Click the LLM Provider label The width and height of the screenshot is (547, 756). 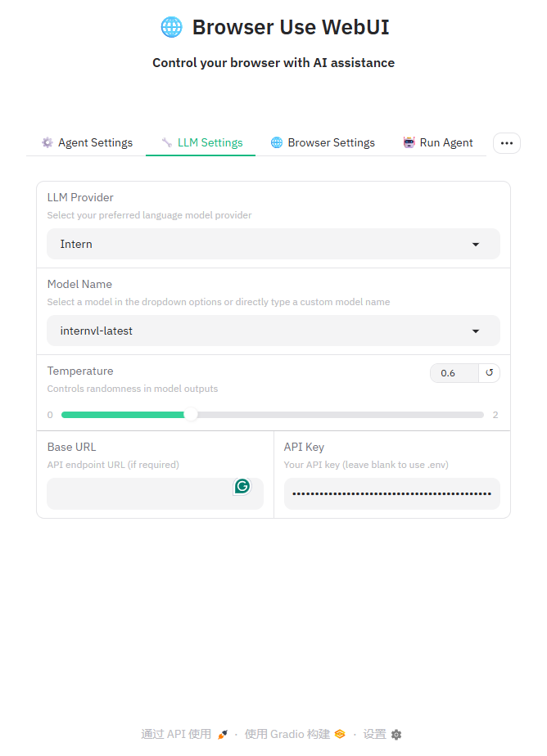click(80, 197)
